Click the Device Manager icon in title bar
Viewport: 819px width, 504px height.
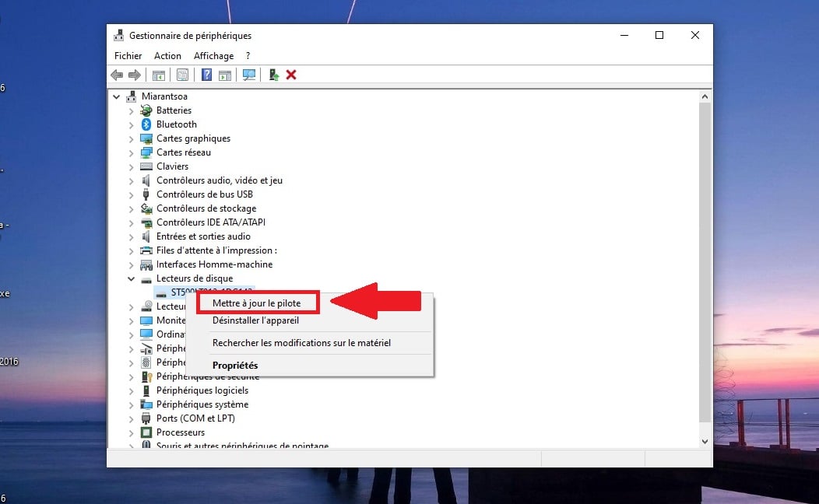(119, 35)
